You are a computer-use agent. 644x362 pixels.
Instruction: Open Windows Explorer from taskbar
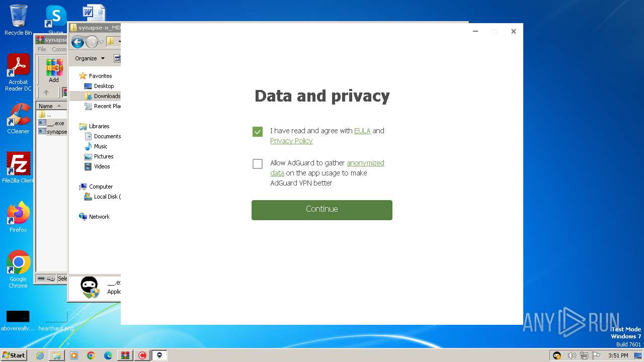tap(57, 355)
